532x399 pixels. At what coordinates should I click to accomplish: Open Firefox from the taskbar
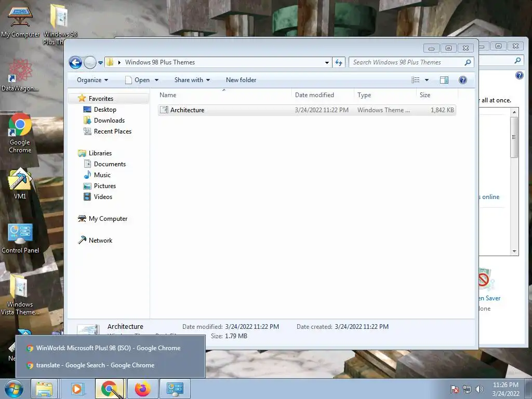tap(142, 389)
